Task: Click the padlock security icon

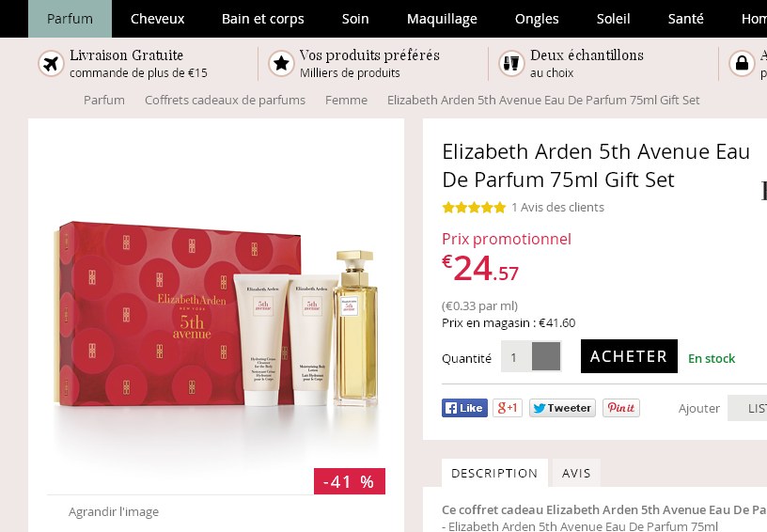Action: (x=742, y=64)
